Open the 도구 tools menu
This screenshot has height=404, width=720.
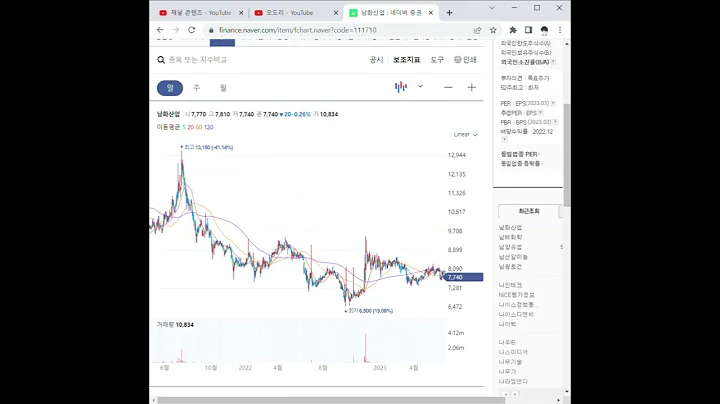[437, 60]
